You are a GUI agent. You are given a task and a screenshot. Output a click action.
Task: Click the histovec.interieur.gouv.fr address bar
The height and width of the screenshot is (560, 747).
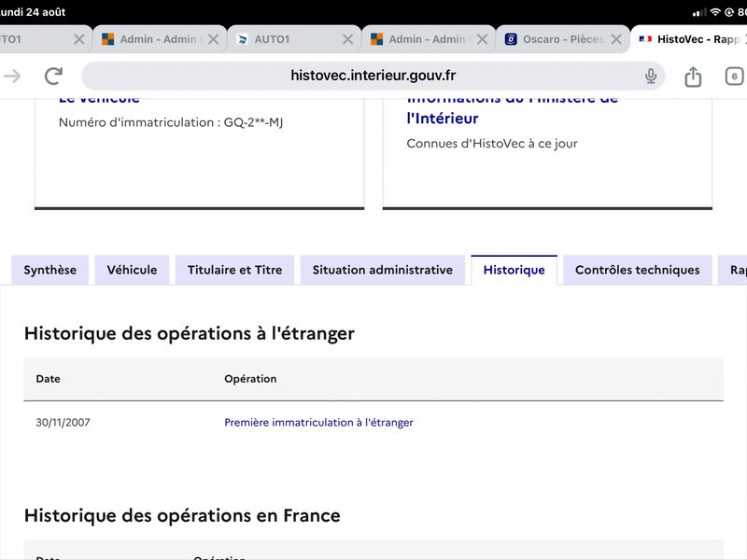373,76
